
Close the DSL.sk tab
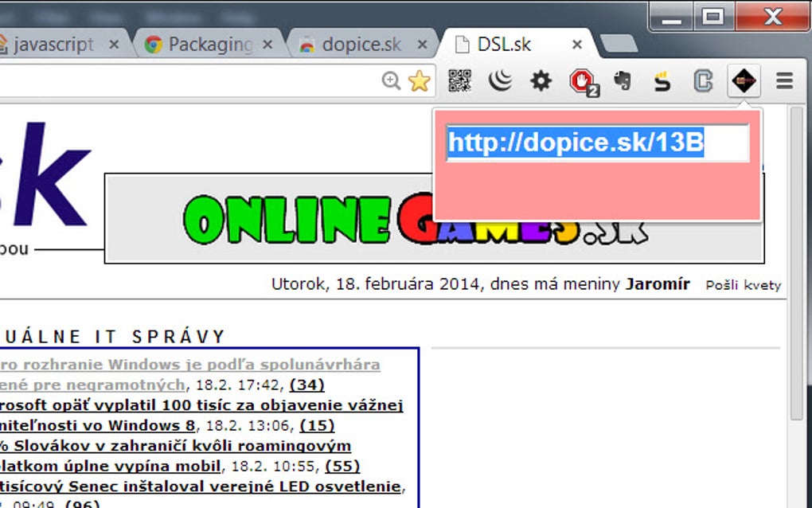coord(577,45)
